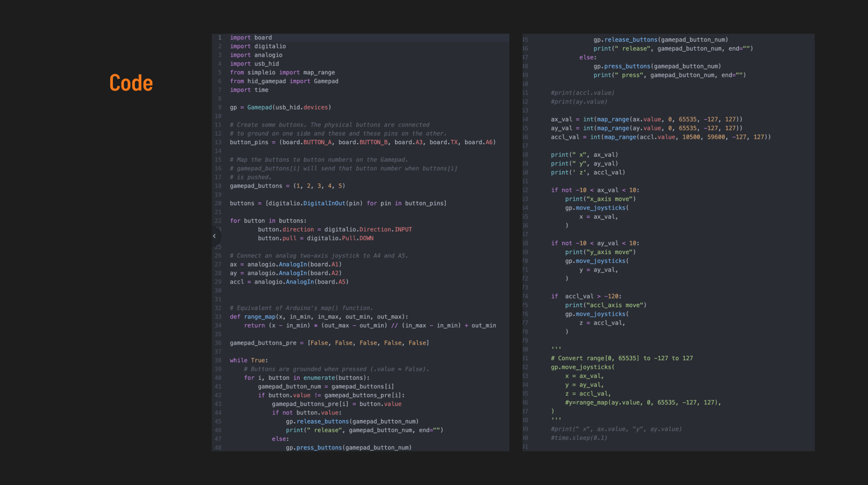Click the if accl_val > -120: condition
Image resolution: width=868 pixels, height=485 pixels.
pos(586,296)
